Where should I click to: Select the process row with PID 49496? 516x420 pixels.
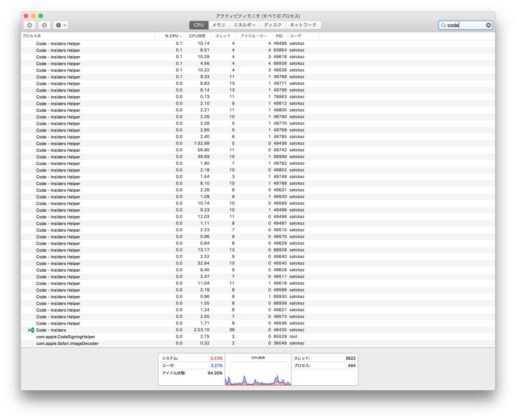(x=258, y=217)
